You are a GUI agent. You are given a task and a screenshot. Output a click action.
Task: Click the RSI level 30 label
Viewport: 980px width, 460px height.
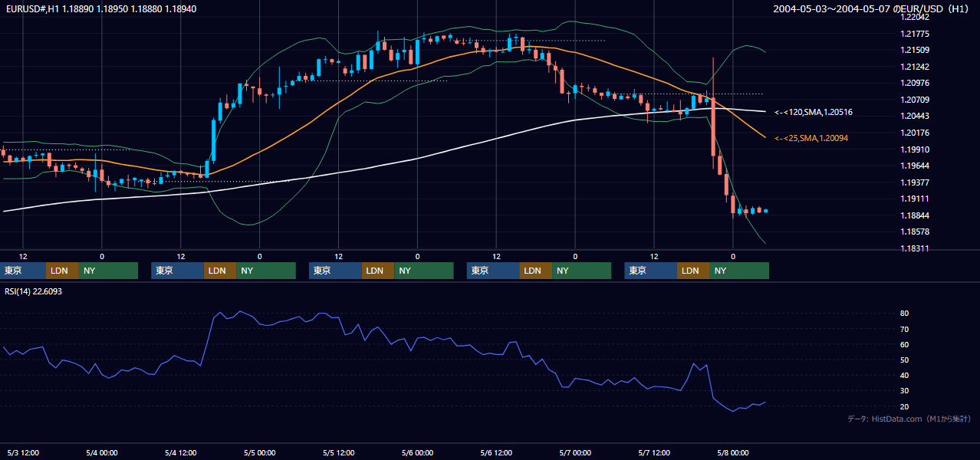(904, 390)
